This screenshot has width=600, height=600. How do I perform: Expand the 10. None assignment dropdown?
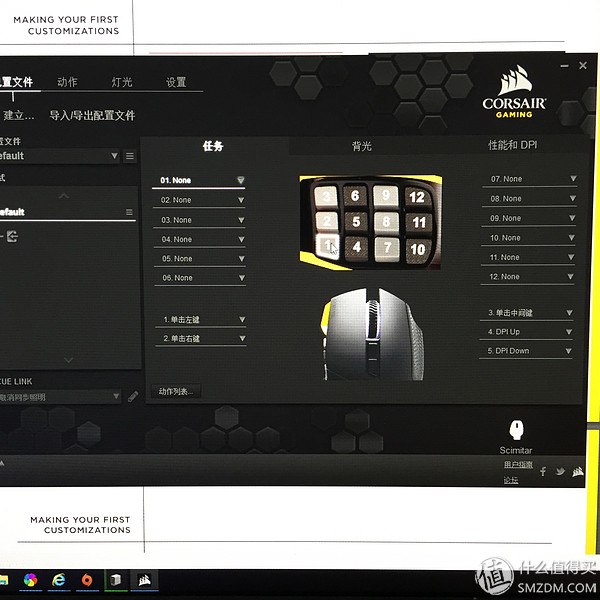tap(528, 238)
